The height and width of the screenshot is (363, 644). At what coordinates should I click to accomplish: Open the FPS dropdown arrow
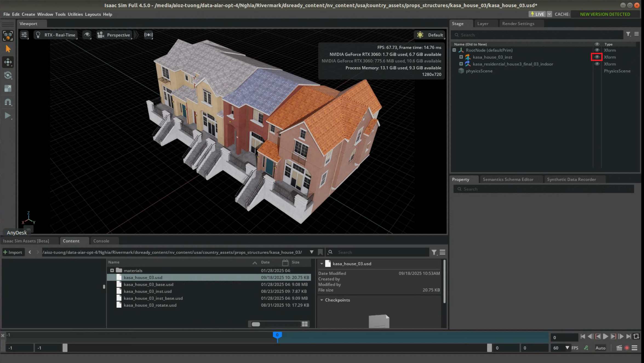(x=567, y=348)
